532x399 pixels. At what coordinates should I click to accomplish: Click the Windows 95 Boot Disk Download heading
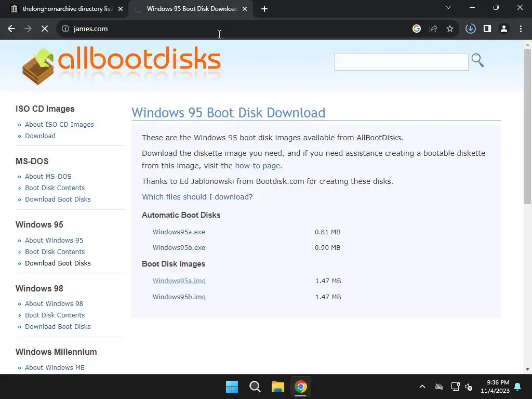[229, 113]
